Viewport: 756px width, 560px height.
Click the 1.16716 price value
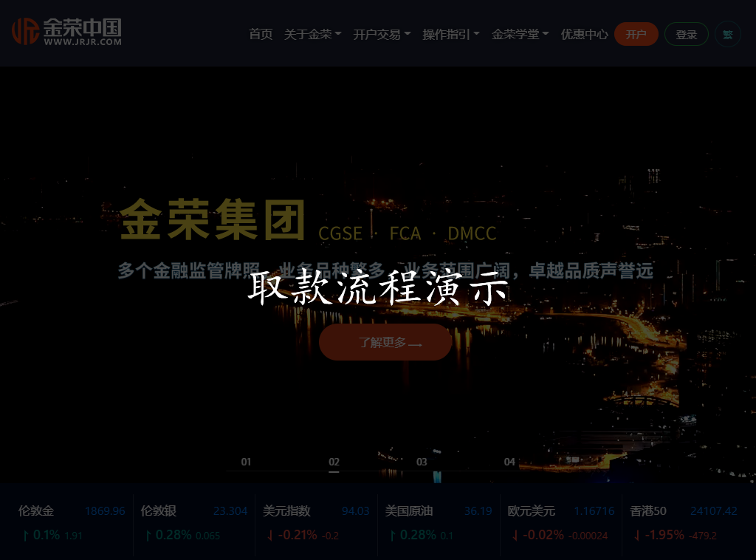click(594, 511)
